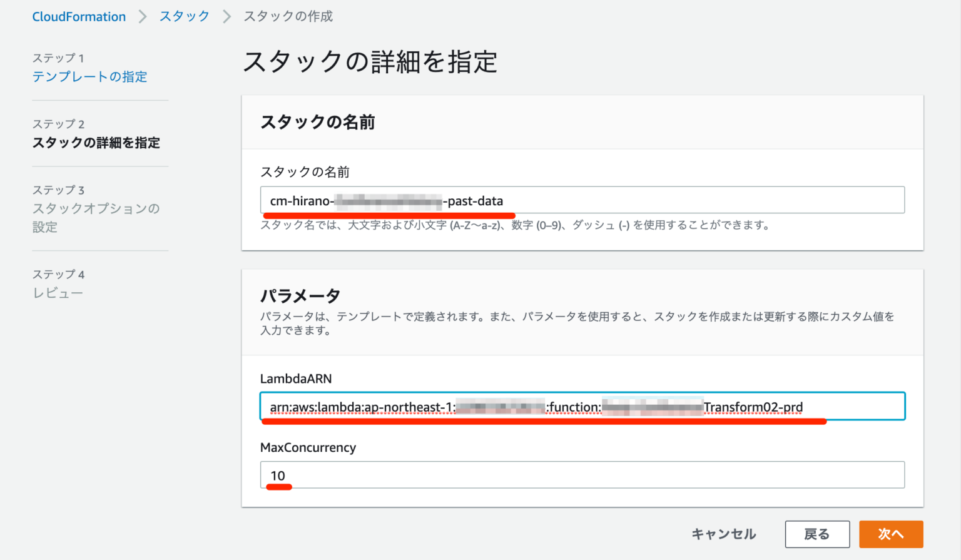961x560 pixels.
Task: Select step 4 レビュー in sidebar
Action: 58,293
